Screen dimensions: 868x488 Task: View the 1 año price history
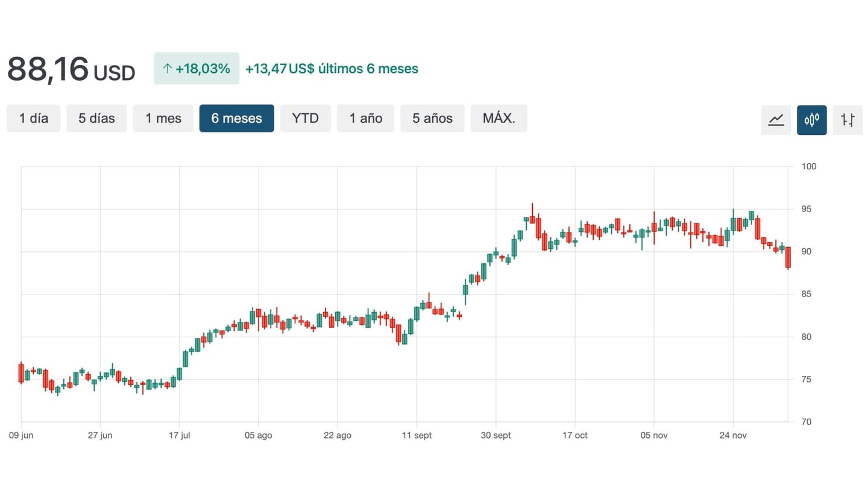point(365,118)
